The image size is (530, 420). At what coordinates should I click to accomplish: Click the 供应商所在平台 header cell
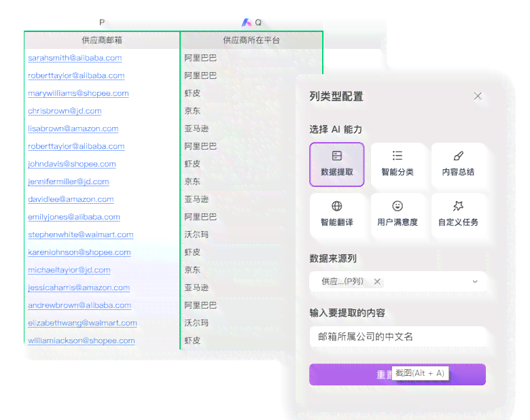pyautogui.click(x=251, y=40)
